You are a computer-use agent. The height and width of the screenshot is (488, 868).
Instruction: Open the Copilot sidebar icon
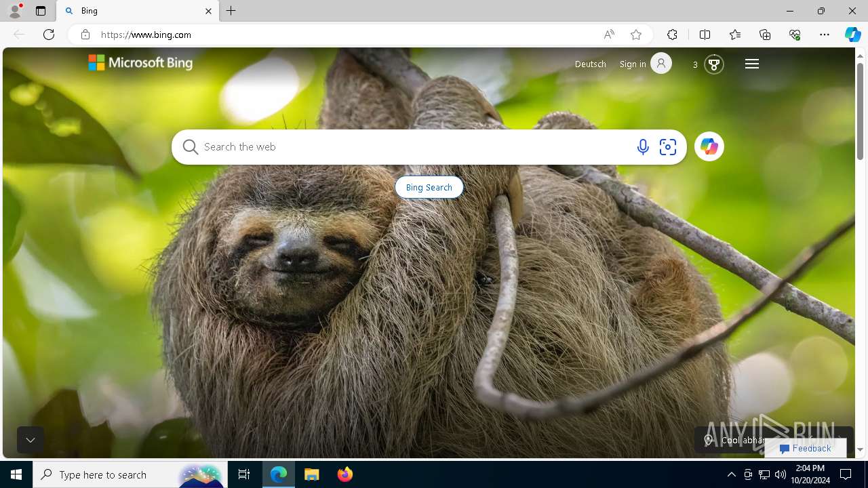point(852,35)
